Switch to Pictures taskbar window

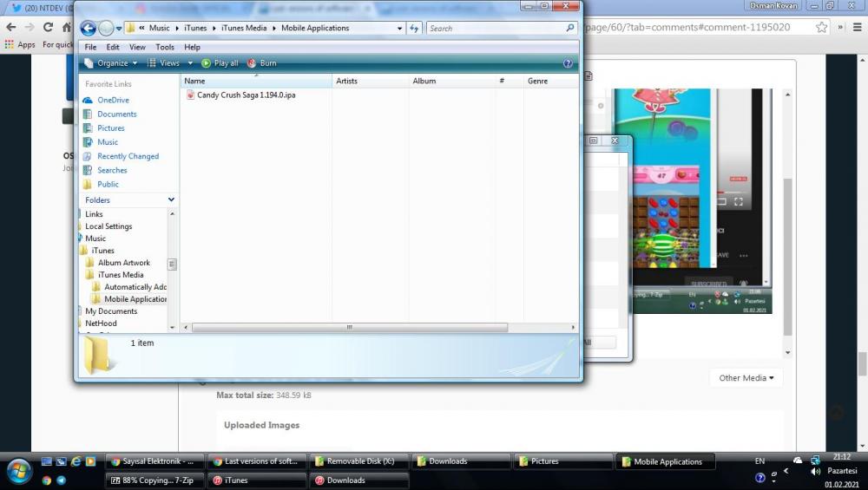pyautogui.click(x=565, y=461)
